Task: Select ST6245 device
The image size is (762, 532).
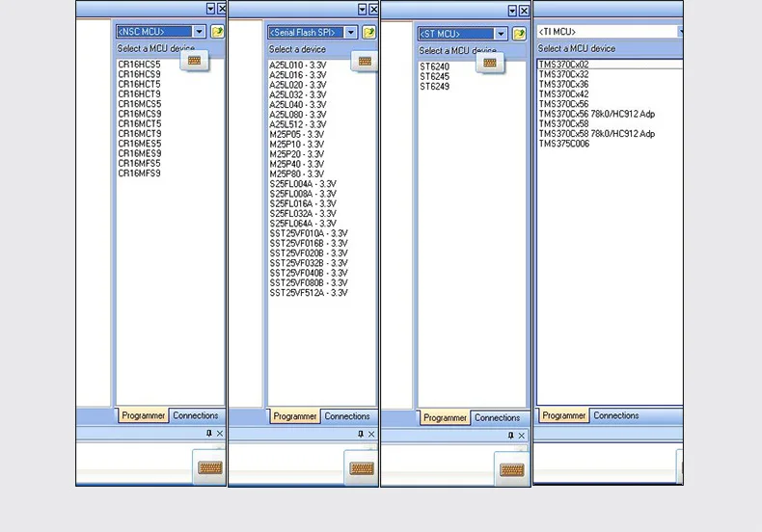Action: (x=434, y=76)
